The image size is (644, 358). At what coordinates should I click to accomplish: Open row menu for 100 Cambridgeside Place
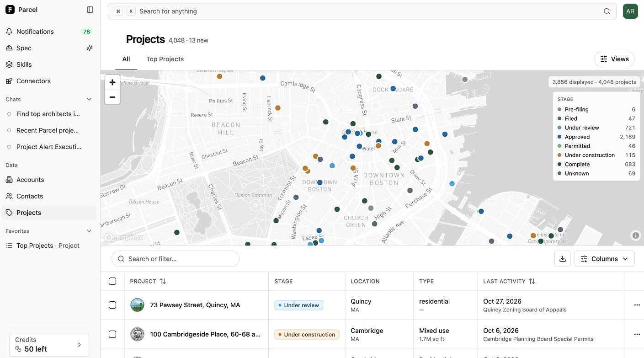point(637,334)
